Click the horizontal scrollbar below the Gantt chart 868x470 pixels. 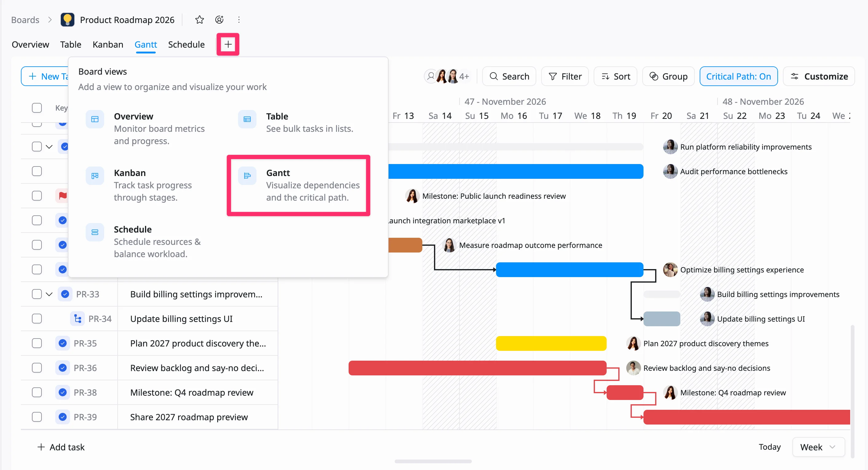tap(433, 461)
